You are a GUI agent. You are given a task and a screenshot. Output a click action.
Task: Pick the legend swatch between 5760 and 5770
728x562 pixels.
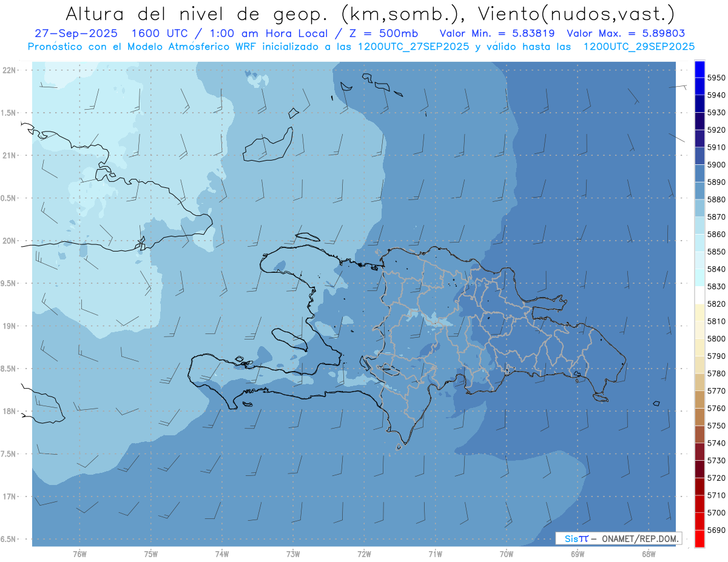coord(699,400)
